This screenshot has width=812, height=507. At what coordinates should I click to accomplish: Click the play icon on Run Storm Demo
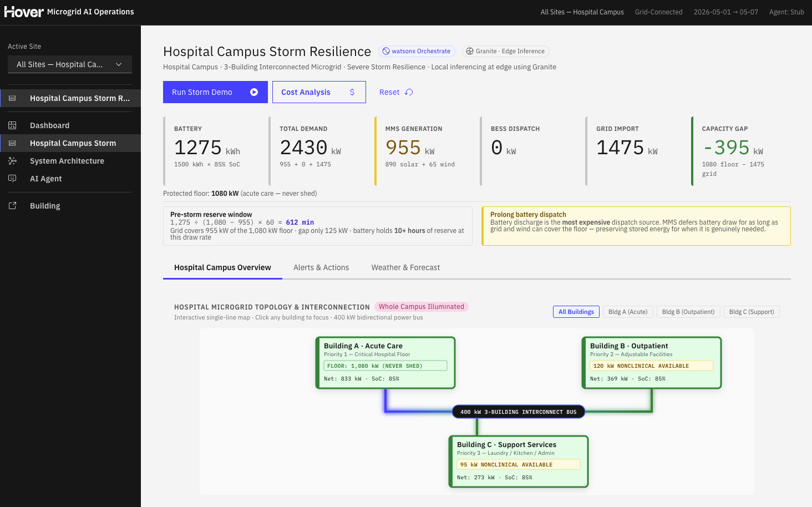click(254, 92)
